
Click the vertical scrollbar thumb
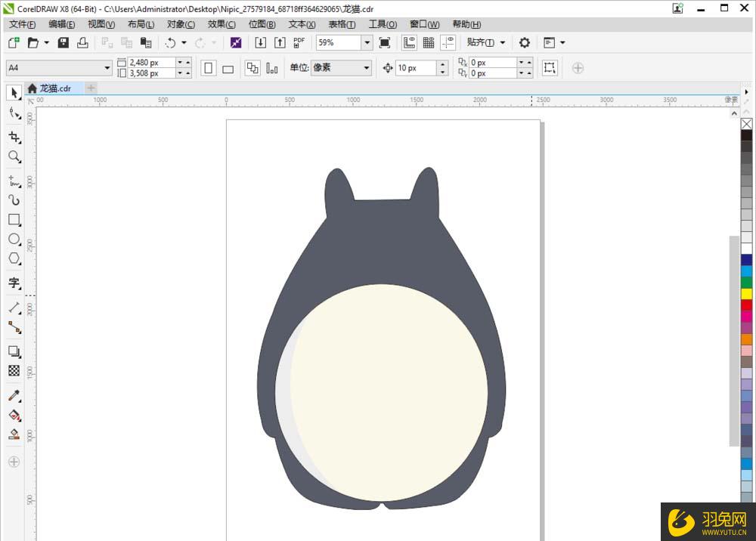(x=734, y=341)
